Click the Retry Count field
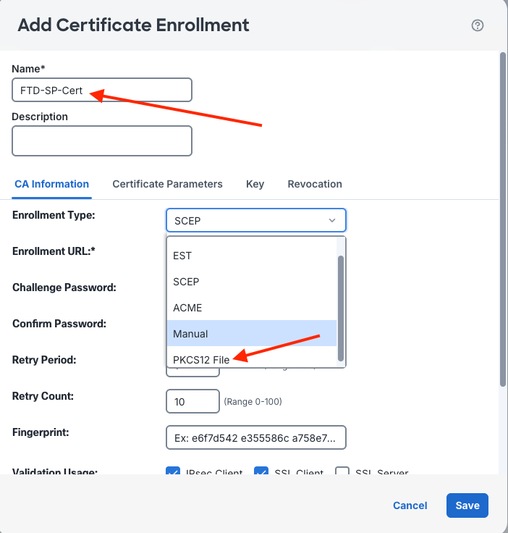Viewport: 508px width, 533px height. [x=193, y=401]
